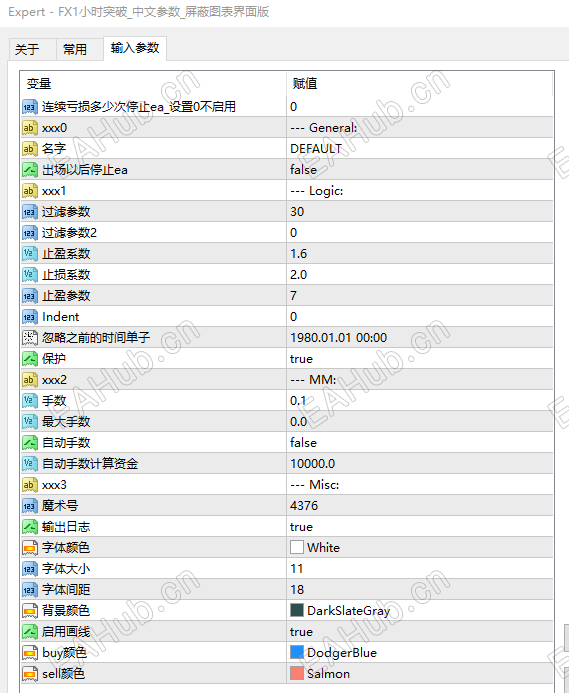Click the color icon beside 字体颜色
569x693 pixels.
(x=30, y=548)
